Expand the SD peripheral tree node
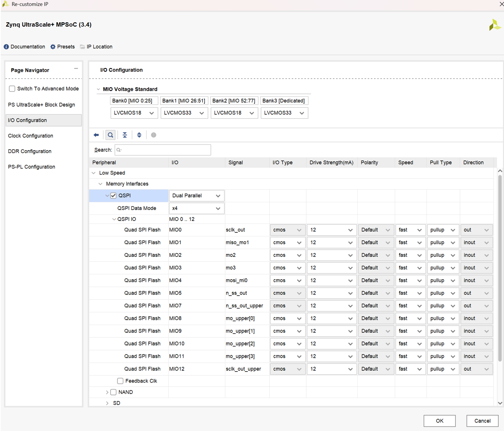504x431 pixels. click(107, 403)
